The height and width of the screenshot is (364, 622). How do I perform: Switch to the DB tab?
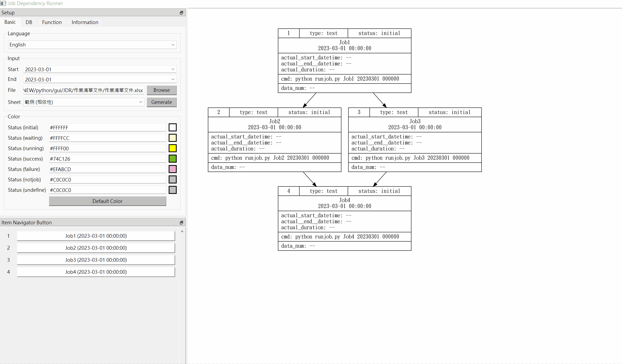point(29,22)
